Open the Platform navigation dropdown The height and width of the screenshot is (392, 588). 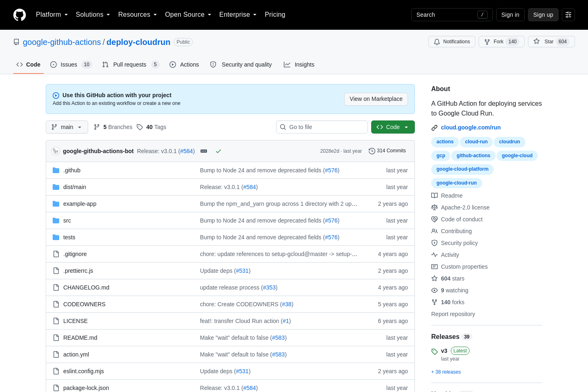52,15
